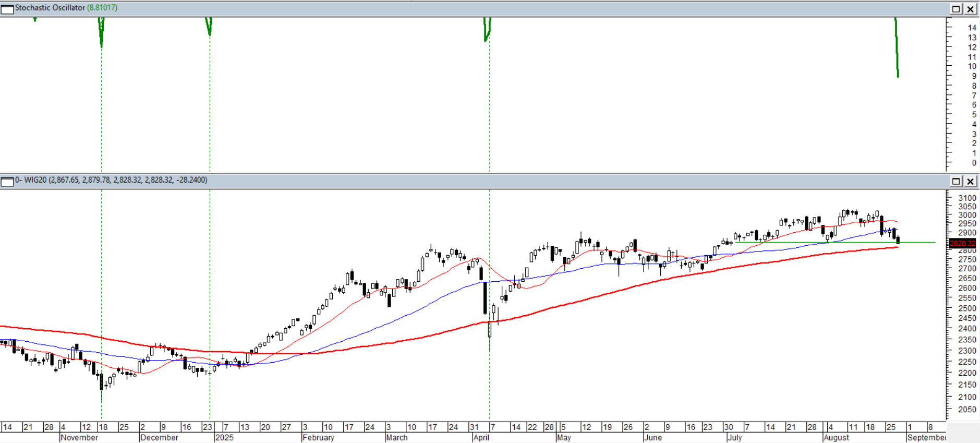Maximize the WIG20 price pane
Screen dimensions: 980x443
pyautogui.click(x=956, y=181)
